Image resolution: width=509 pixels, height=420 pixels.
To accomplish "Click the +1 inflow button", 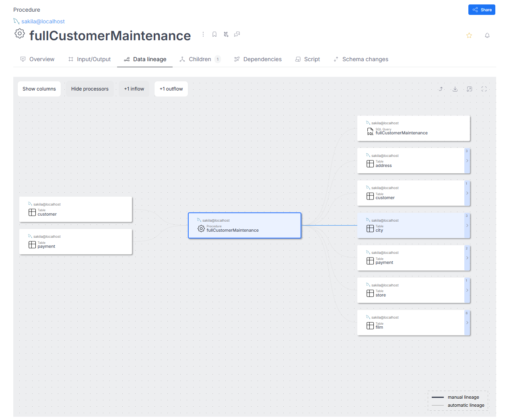I will [134, 89].
